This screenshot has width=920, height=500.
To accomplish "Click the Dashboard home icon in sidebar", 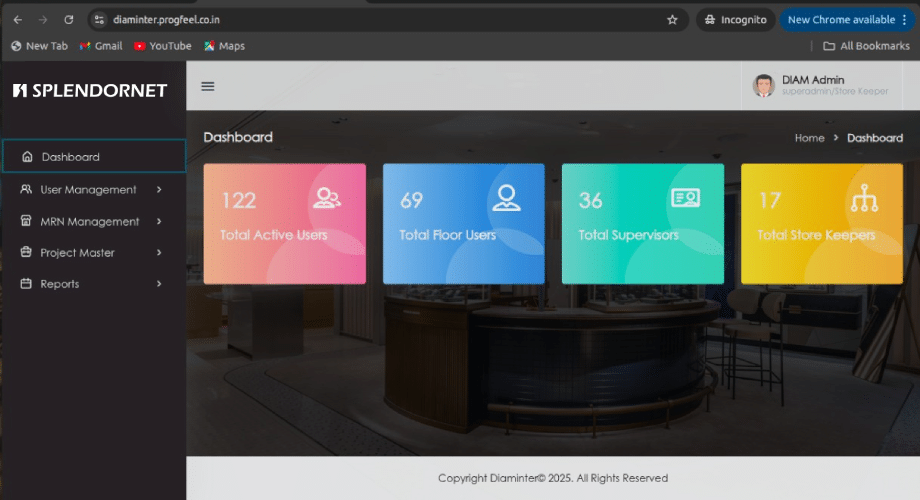I will click(x=27, y=157).
